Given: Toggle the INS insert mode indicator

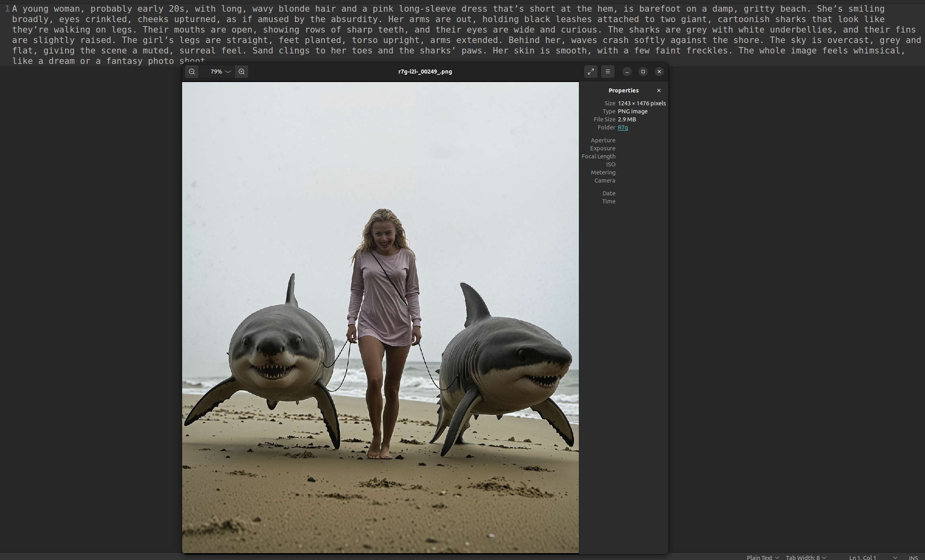Looking at the screenshot, I should coord(913,557).
